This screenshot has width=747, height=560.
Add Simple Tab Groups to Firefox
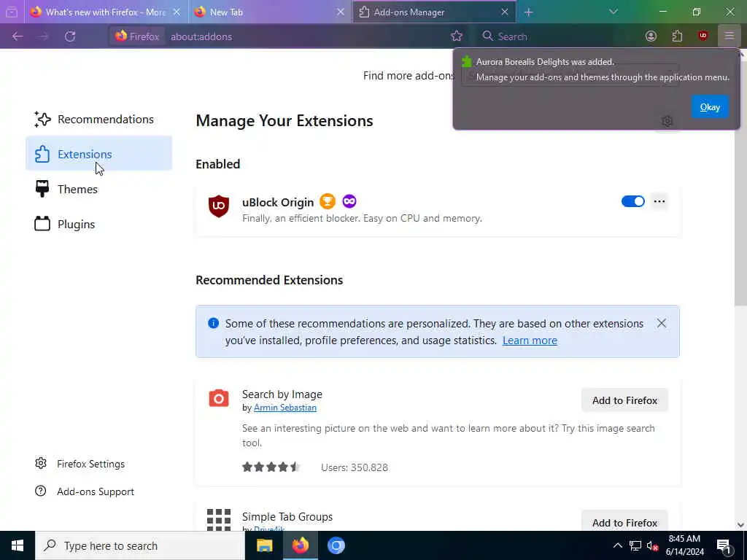pos(624,523)
